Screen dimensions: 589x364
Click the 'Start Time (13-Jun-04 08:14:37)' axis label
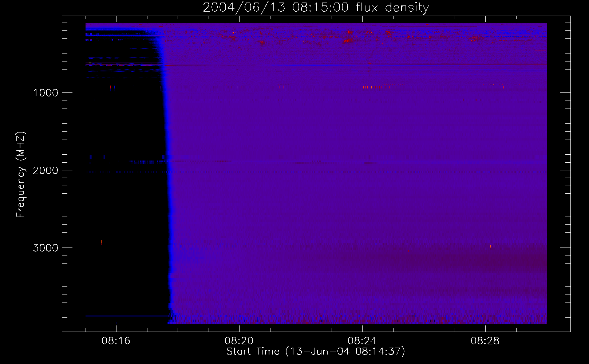point(316,352)
